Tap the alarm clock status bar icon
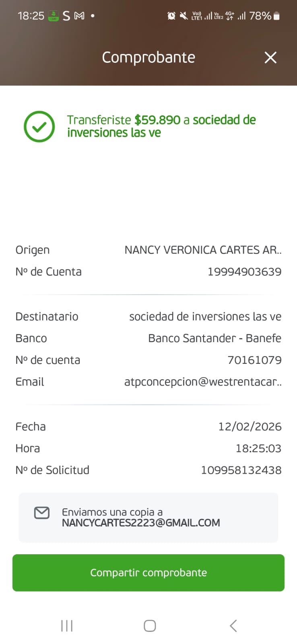 tap(171, 16)
